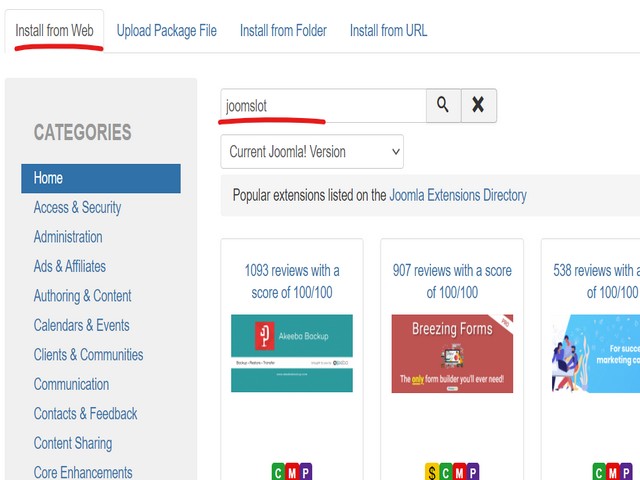Click the 1093 reviews score text
640x480 pixels.
coord(292,281)
